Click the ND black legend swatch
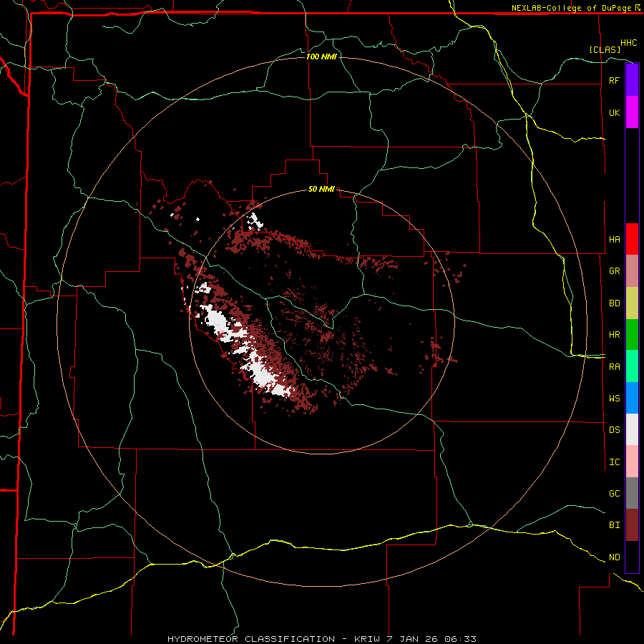 tap(632, 557)
